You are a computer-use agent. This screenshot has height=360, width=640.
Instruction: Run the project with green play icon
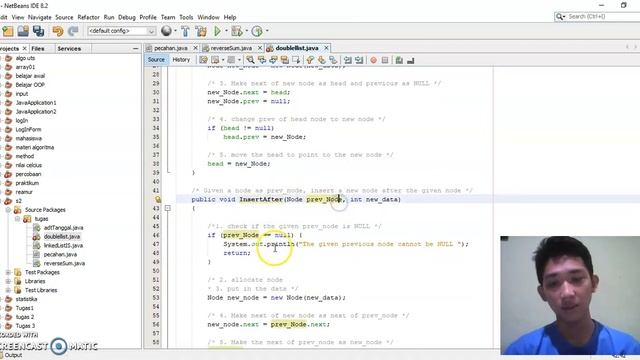[218, 31]
